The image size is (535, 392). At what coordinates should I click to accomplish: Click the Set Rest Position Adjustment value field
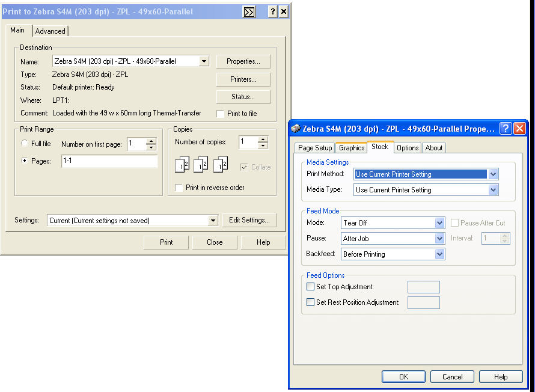[423, 302]
